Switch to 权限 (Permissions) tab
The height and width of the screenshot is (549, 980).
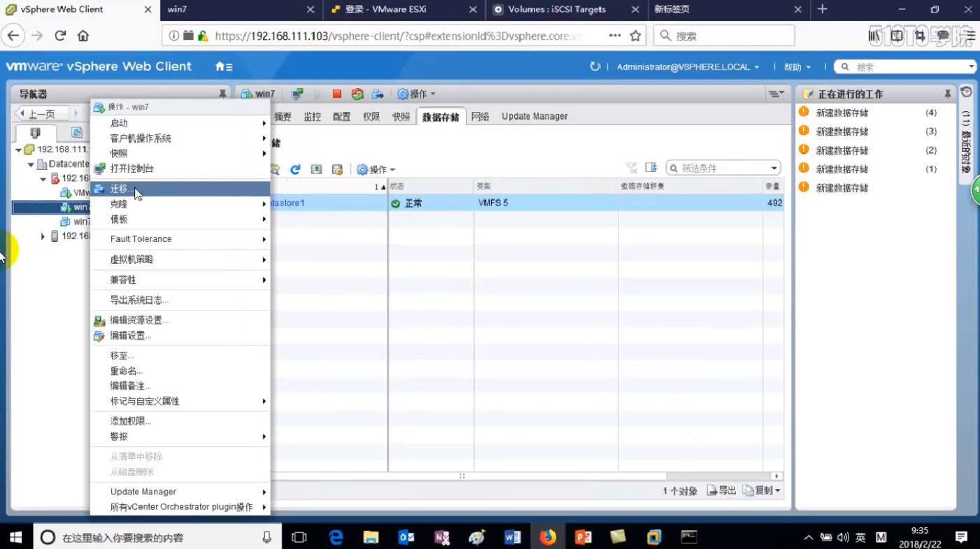(x=371, y=117)
